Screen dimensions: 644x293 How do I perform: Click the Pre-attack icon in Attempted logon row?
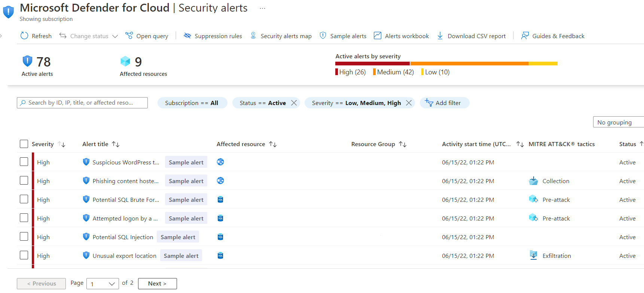tap(533, 218)
